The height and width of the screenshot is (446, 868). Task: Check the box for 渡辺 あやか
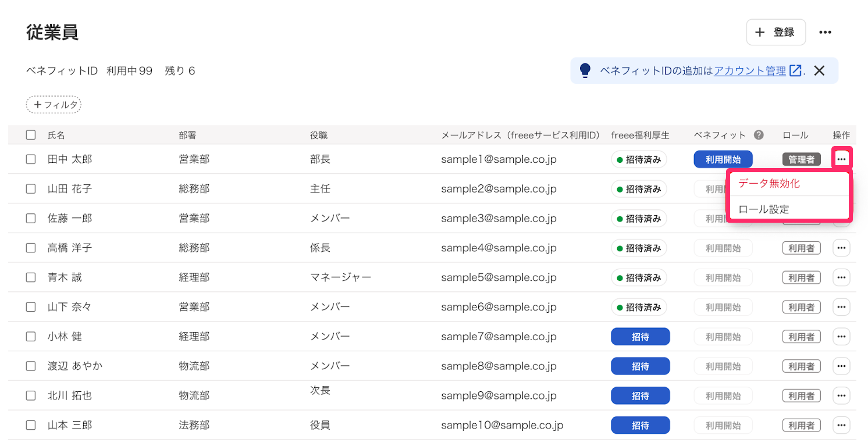(31, 366)
